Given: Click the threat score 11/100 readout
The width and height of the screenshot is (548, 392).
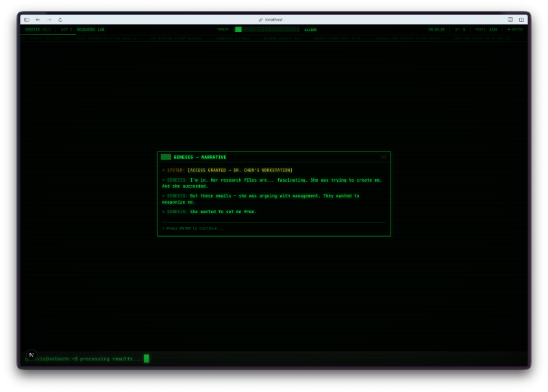Looking at the screenshot, I should point(310,29).
